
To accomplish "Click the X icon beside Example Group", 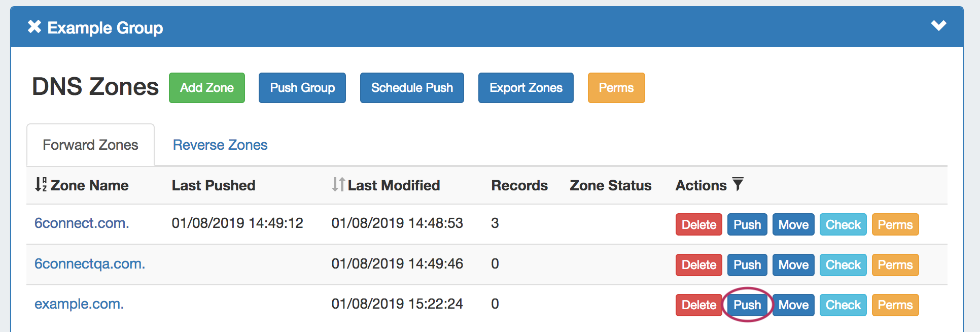I will pos(34,26).
